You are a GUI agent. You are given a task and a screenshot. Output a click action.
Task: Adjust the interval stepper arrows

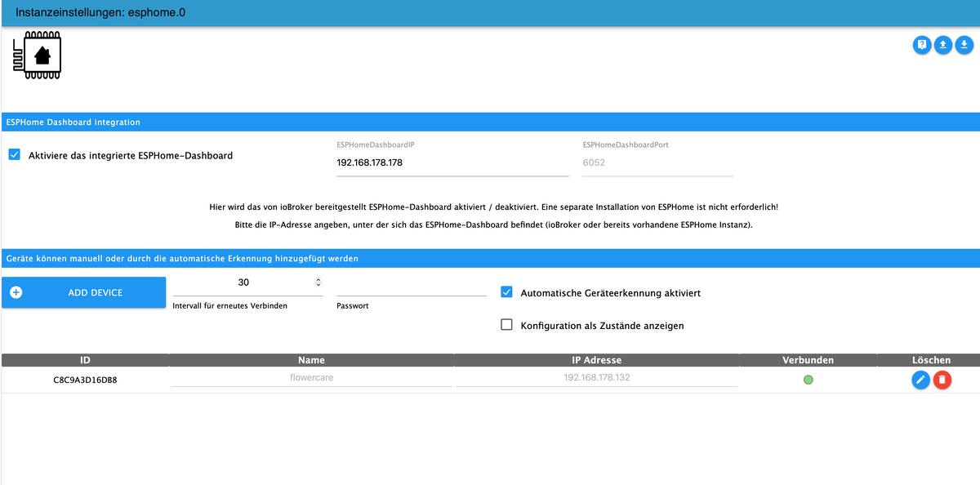(318, 283)
